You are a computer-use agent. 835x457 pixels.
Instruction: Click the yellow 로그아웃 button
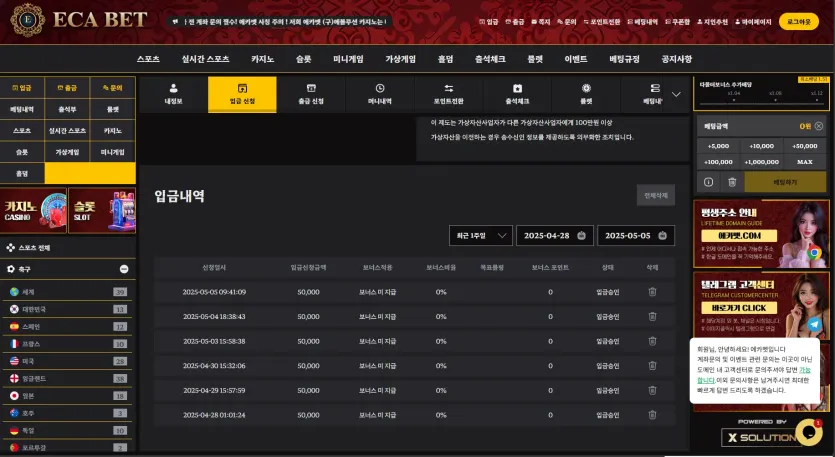pos(799,22)
